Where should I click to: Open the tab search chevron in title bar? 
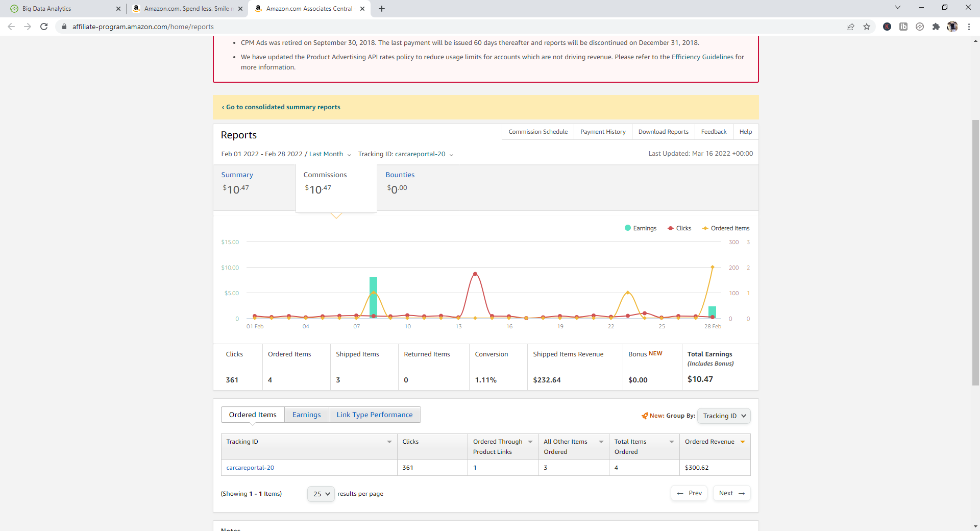898,7
